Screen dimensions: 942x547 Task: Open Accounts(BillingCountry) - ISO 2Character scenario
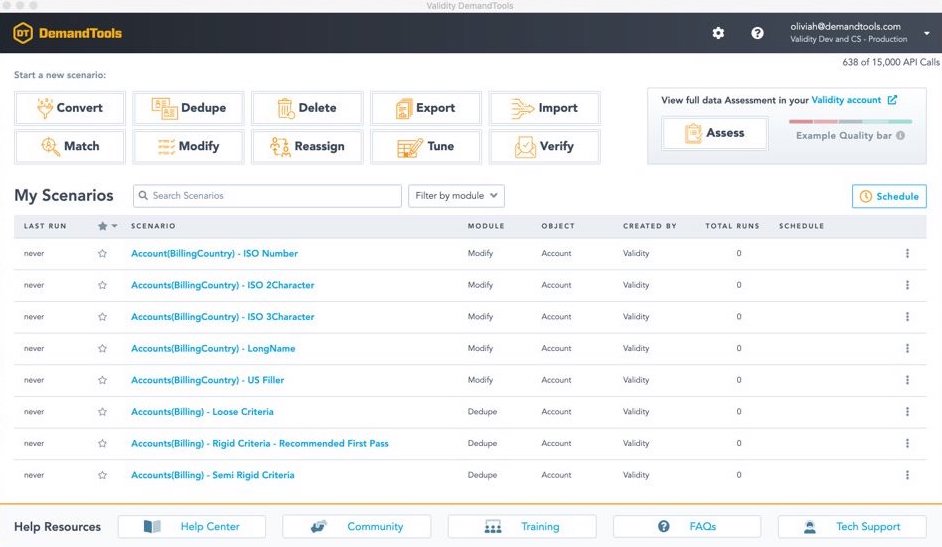coord(222,285)
